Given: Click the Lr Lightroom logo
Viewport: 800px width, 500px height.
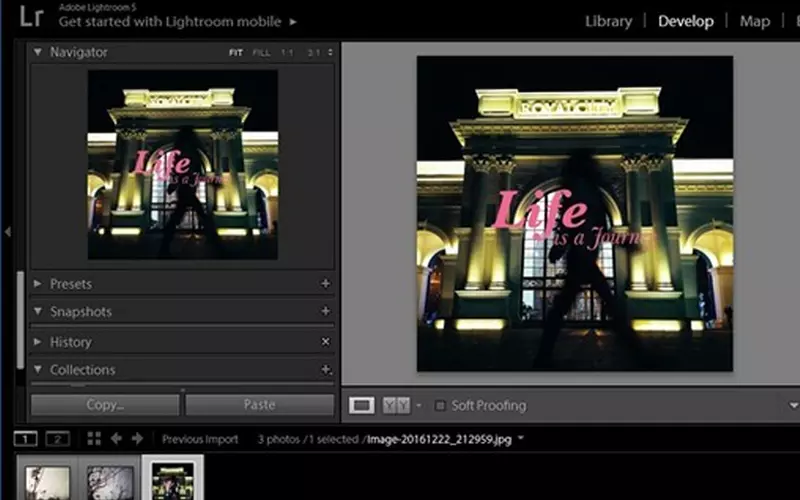Looking at the screenshot, I should point(32,16).
